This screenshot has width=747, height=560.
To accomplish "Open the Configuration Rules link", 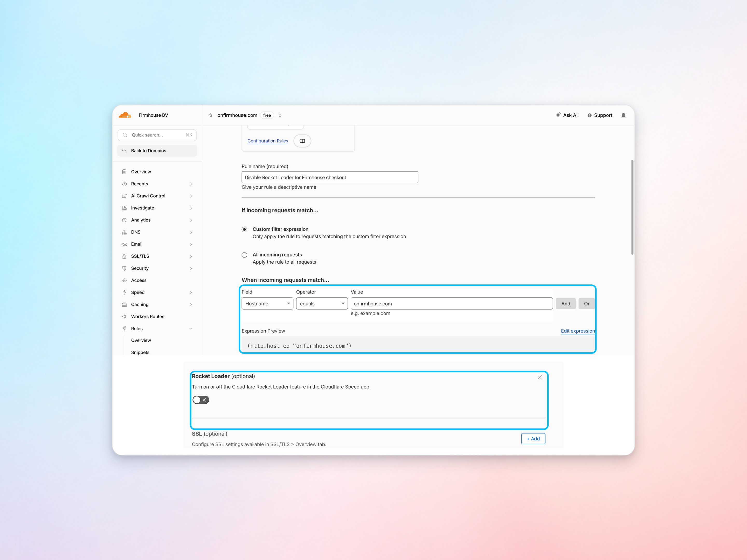I will (268, 141).
